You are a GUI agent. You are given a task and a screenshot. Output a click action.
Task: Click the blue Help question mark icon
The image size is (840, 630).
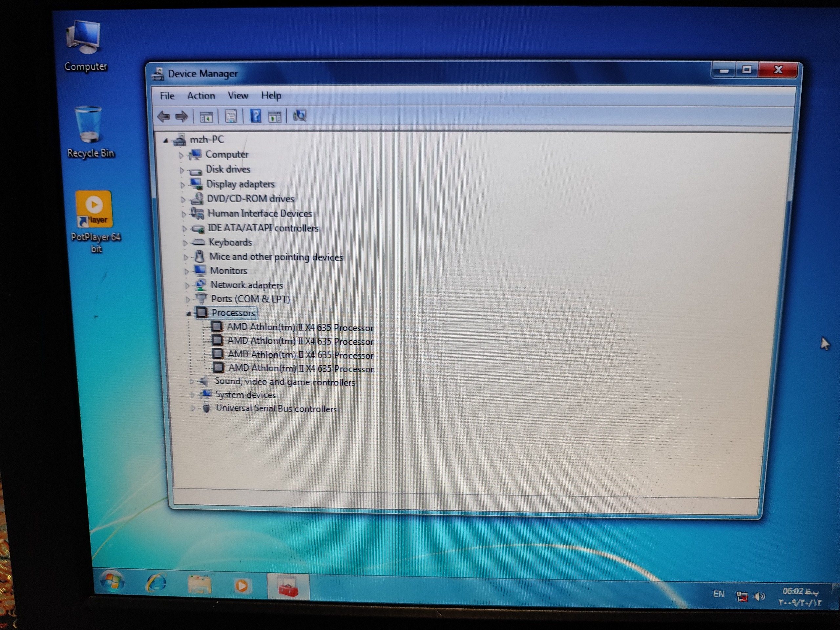click(x=256, y=116)
